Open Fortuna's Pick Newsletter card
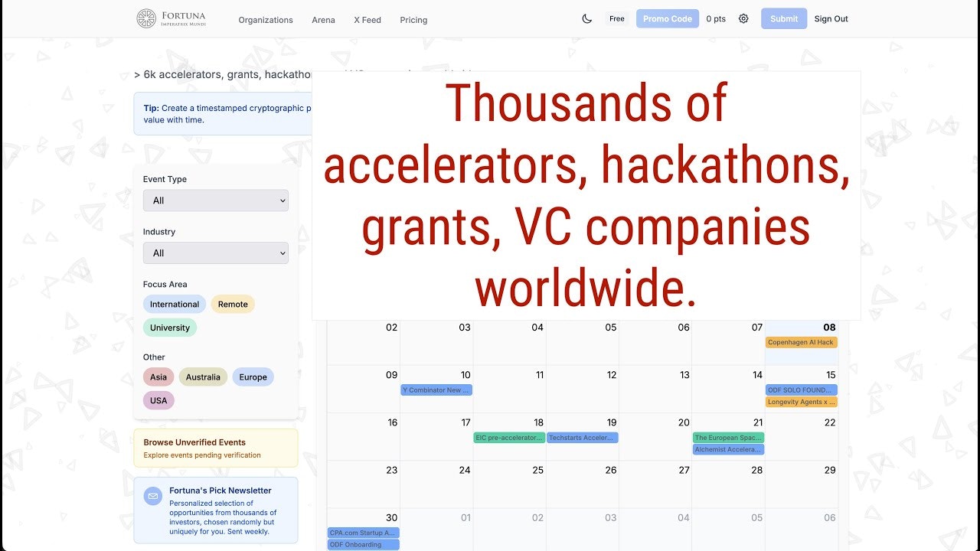This screenshot has width=980, height=551. [216, 510]
